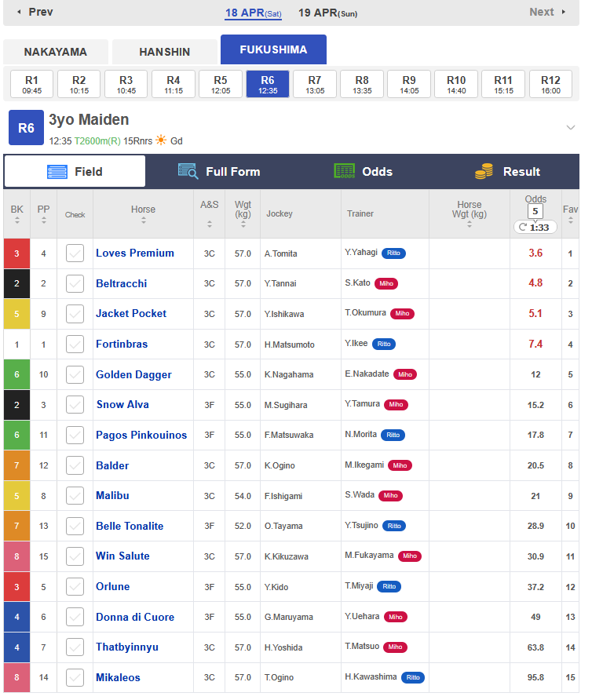Click trainer name M.Ikegami
This screenshot has width=592, height=700.
click(x=364, y=465)
